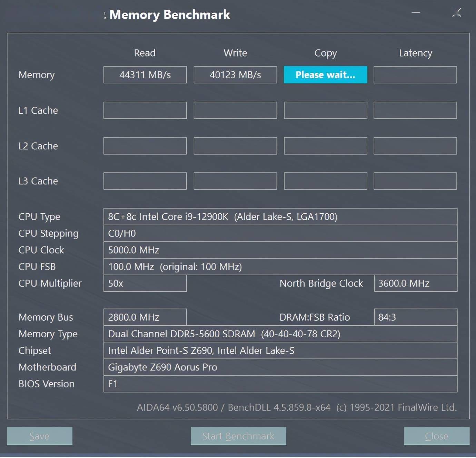The image size is (476, 458).
Task: Select the L3 Cache Latency result box
Action: pyautogui.click(x=415, y=181)
